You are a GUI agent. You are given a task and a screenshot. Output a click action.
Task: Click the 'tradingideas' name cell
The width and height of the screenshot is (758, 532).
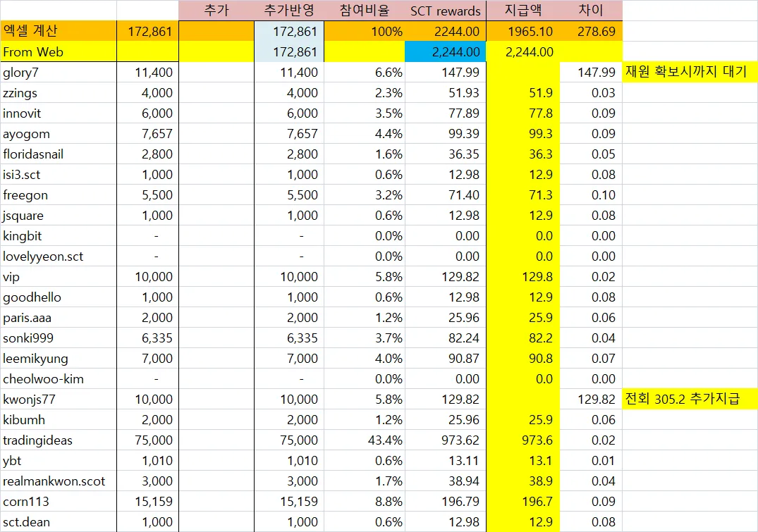tap(58, 440)
